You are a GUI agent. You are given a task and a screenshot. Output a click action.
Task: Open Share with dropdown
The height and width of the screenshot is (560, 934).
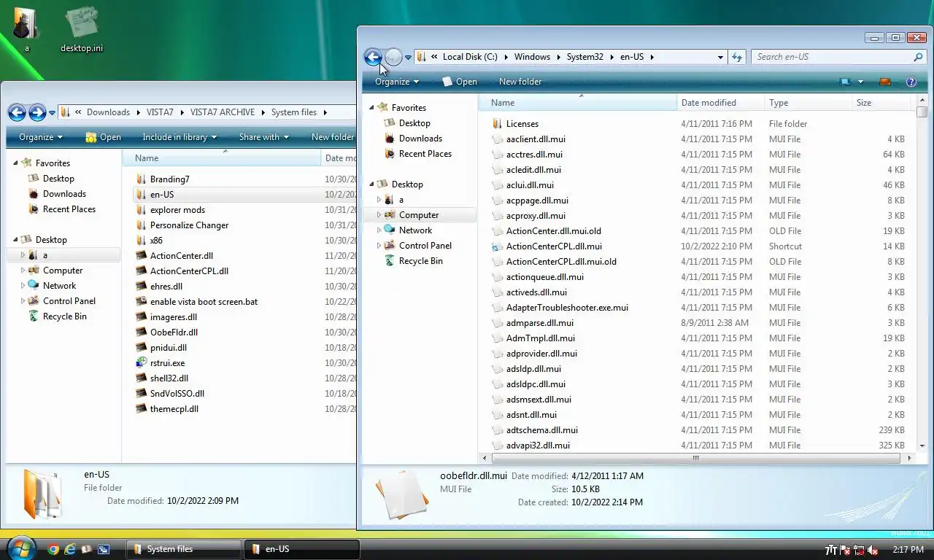(263, 137)
